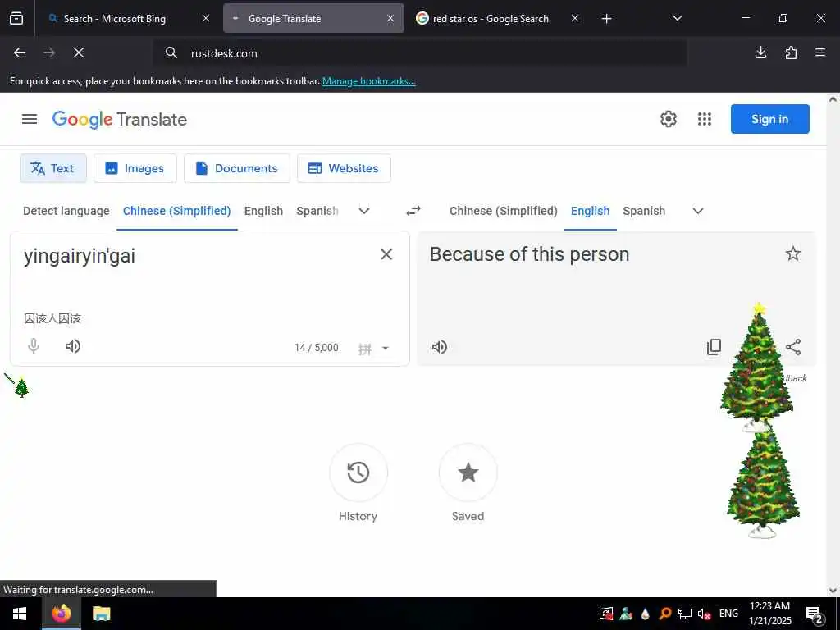840x630 pixels.
Task: Click the Google Translate logo
Action: [120, 119]
